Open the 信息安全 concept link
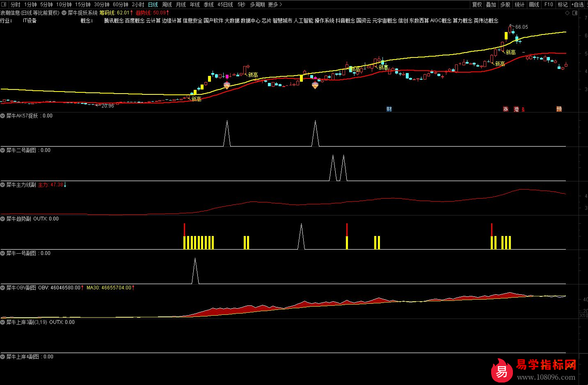588x385 pixels. tap(193, 21)
